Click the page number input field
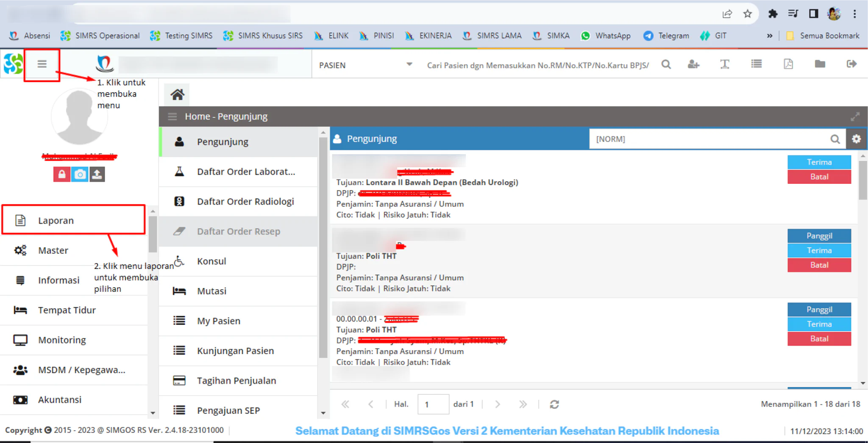The height and width of the screenshot is (443, 868). click(433, 404)
